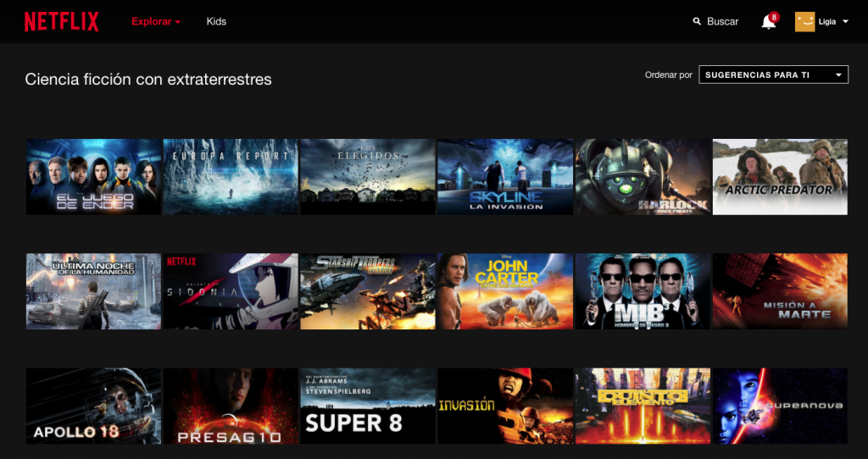Select the Knights of Sidonia thumbnail
This screenshot has width=868, height=459.
pyautogui.click(x=231, y=291)
